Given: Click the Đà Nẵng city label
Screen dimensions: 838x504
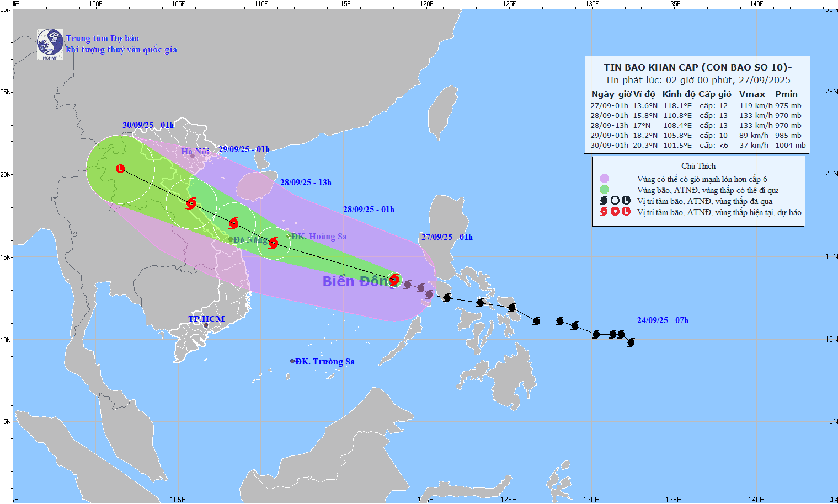Looking at the screenshot, I should pos(250,240).
